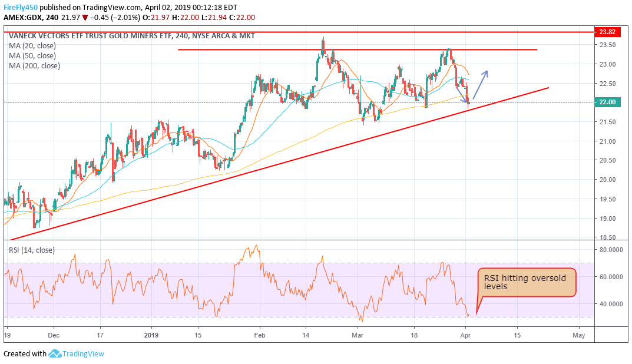
Task: Click the 19.00 price axis tick
Action: point(607,219)
